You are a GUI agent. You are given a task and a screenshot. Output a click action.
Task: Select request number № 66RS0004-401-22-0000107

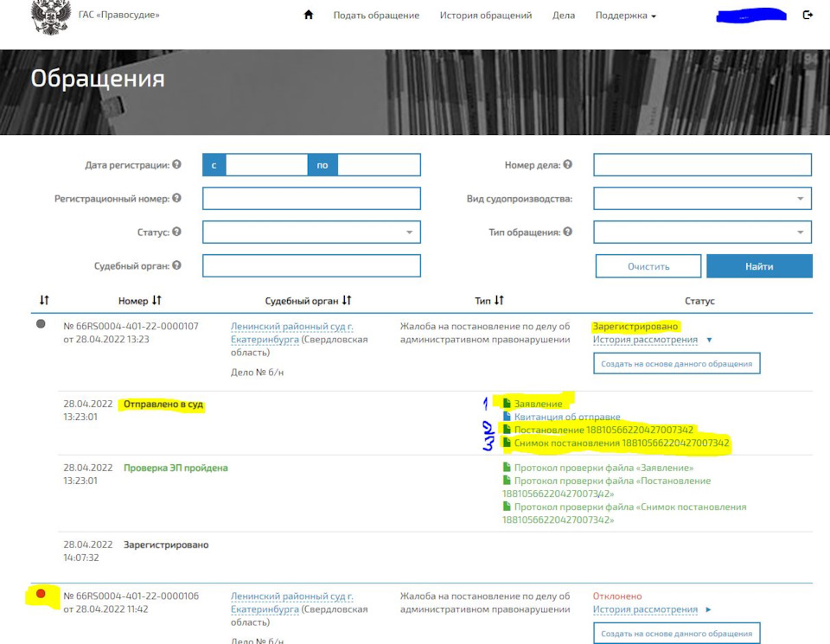(131, 326)
